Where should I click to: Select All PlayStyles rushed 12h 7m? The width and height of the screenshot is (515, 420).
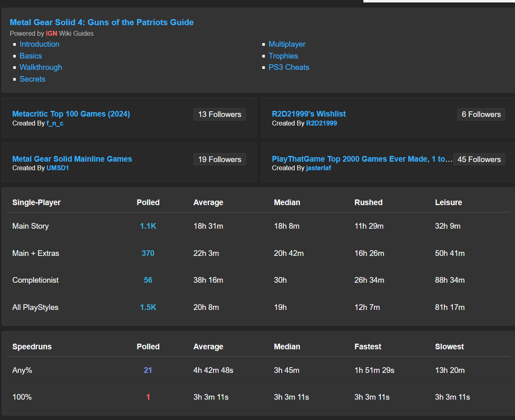coord(367,307)
